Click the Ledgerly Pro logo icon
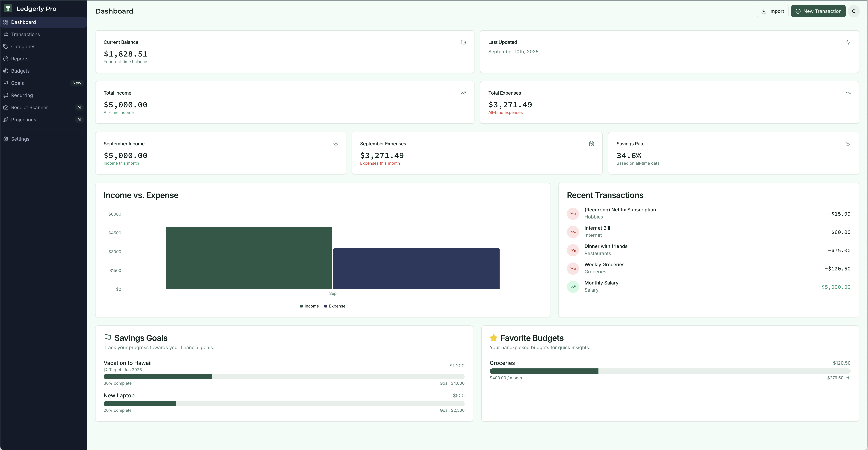Screen dimensions: 868x450 [x=7, y=8]
